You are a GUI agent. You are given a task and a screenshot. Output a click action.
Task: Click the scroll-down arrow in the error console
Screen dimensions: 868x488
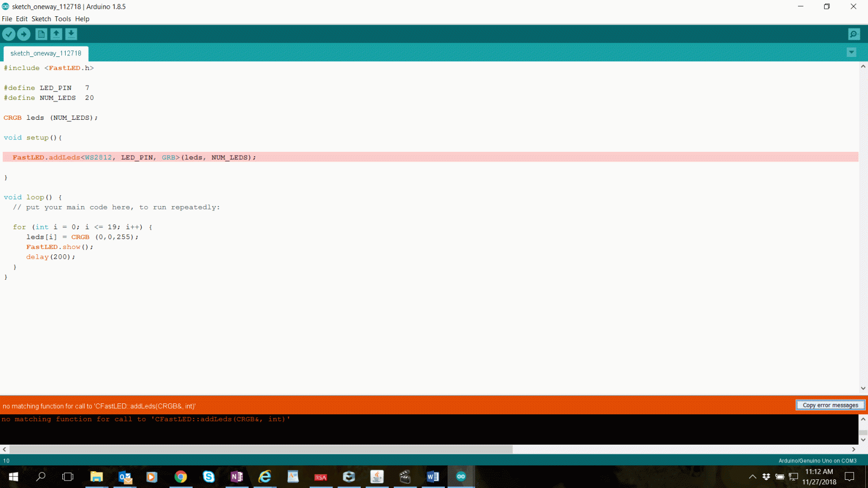[x=863, y=440]
